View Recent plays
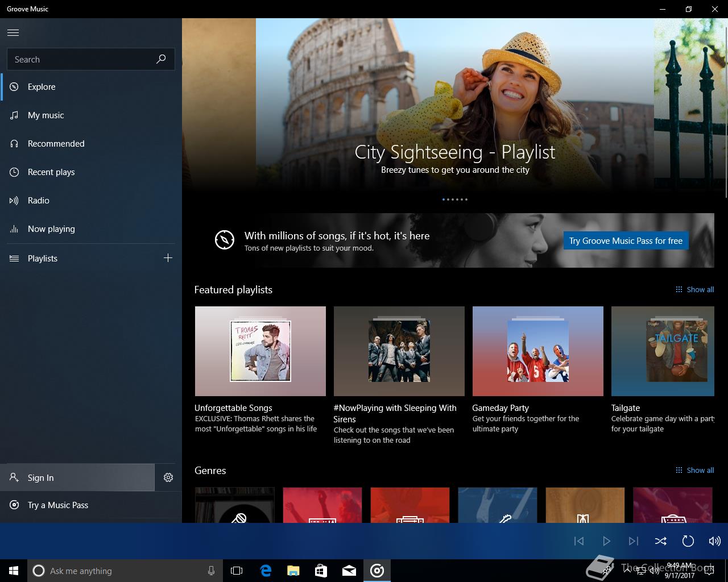728x582 pixels. (91, 172)
